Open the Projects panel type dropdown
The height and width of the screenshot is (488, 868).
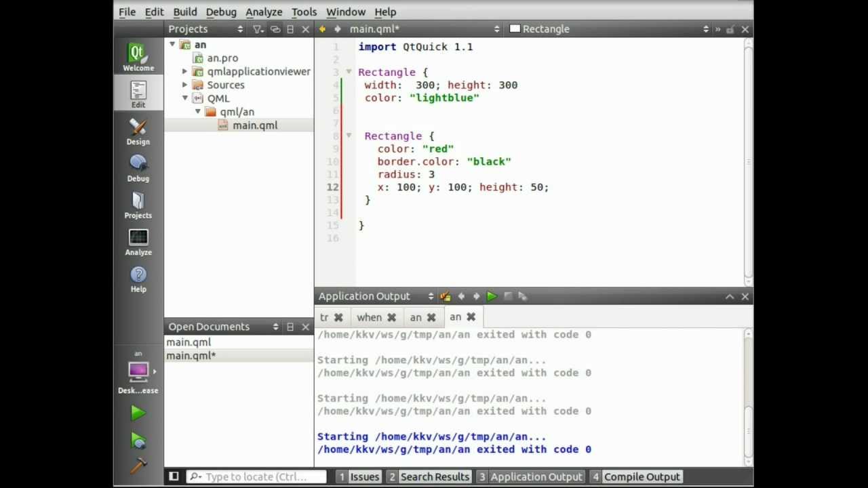(x=240, y=29)
